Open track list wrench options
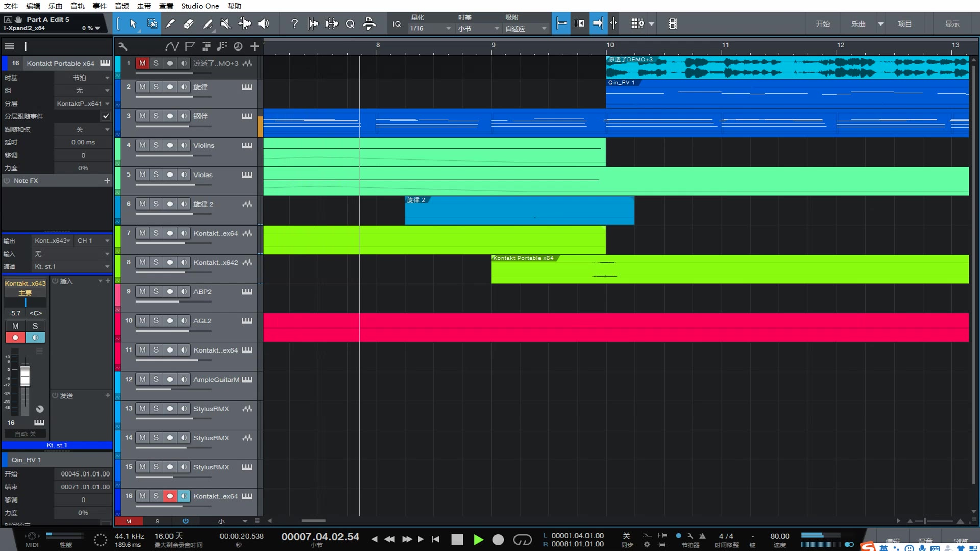 (x=123, y=46)
